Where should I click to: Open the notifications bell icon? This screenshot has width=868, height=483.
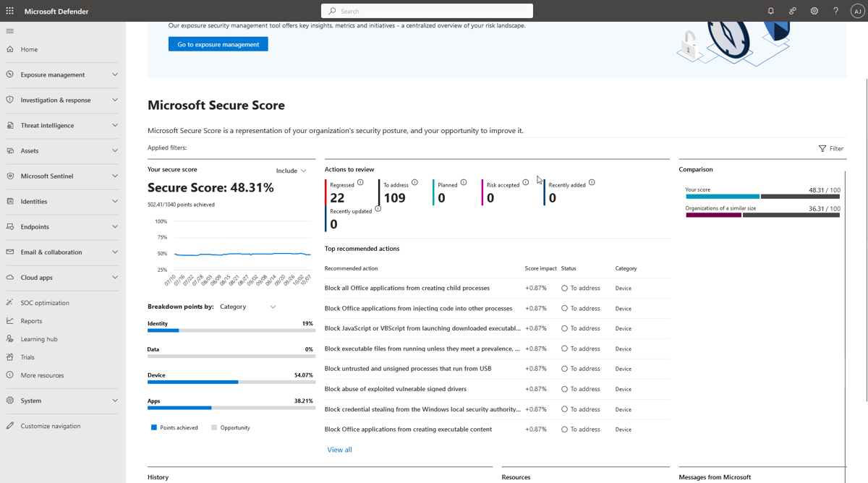[x=770, y=11]
